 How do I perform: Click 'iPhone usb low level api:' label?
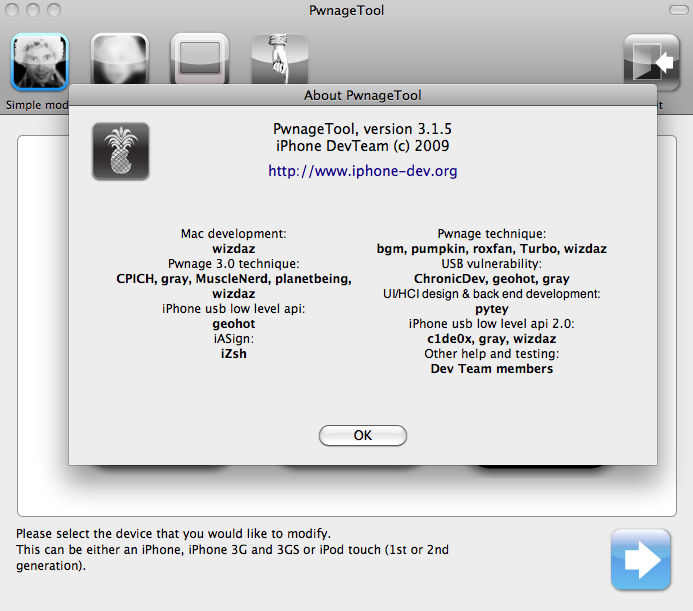(233, 309)
